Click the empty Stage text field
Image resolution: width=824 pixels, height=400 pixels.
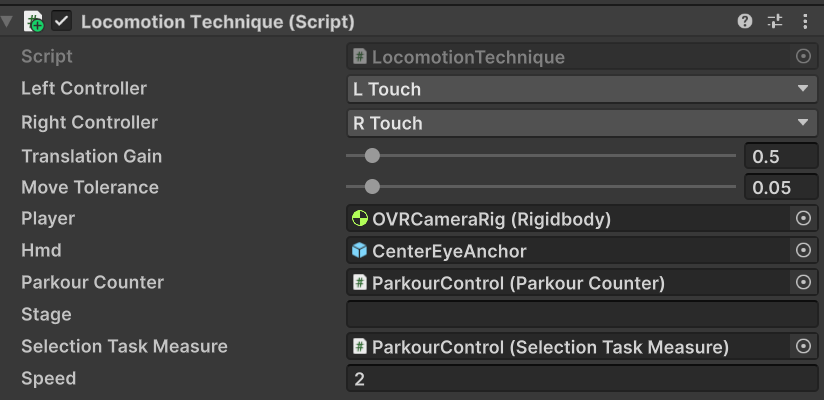[582, 315]
